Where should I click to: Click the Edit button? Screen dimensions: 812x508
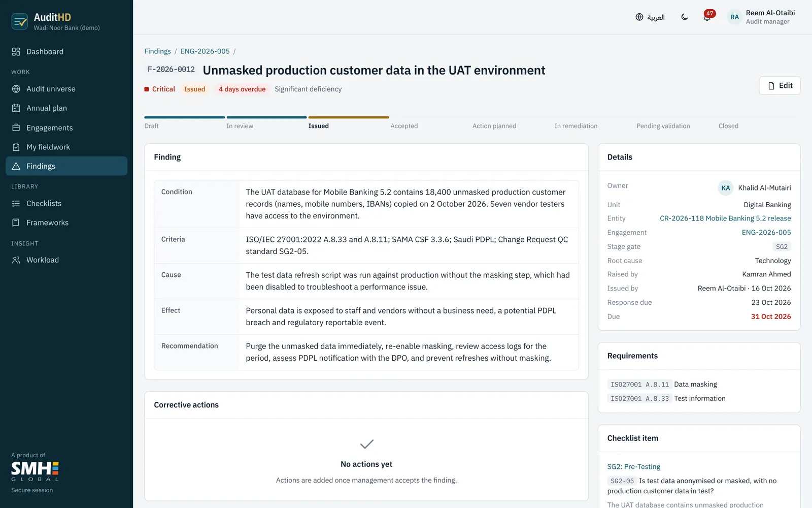pos(780,85)
